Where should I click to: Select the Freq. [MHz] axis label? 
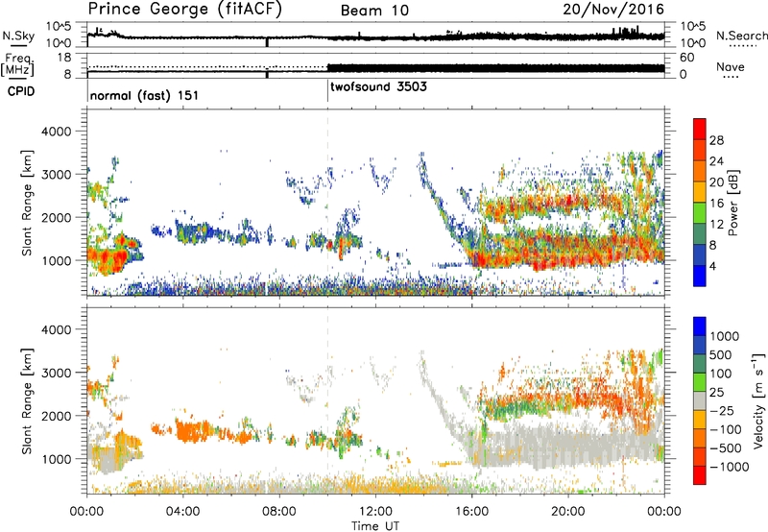[x=17, y=65]
